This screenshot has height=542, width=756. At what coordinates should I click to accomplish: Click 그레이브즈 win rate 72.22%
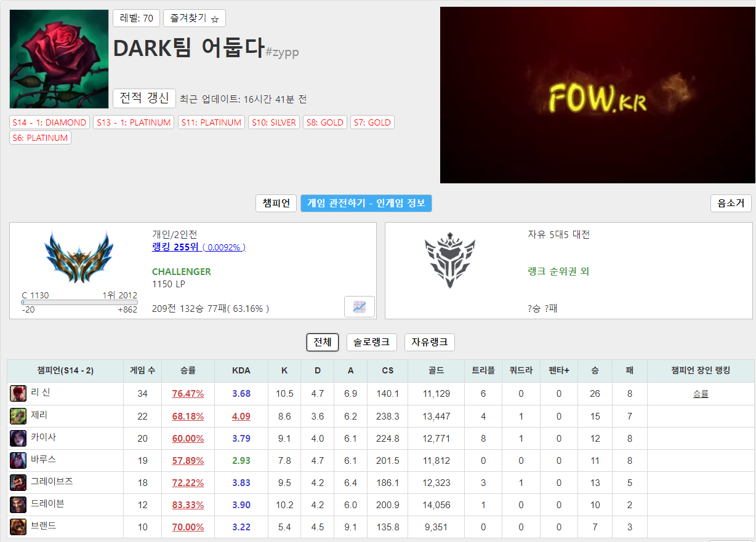tap(188, 482)
